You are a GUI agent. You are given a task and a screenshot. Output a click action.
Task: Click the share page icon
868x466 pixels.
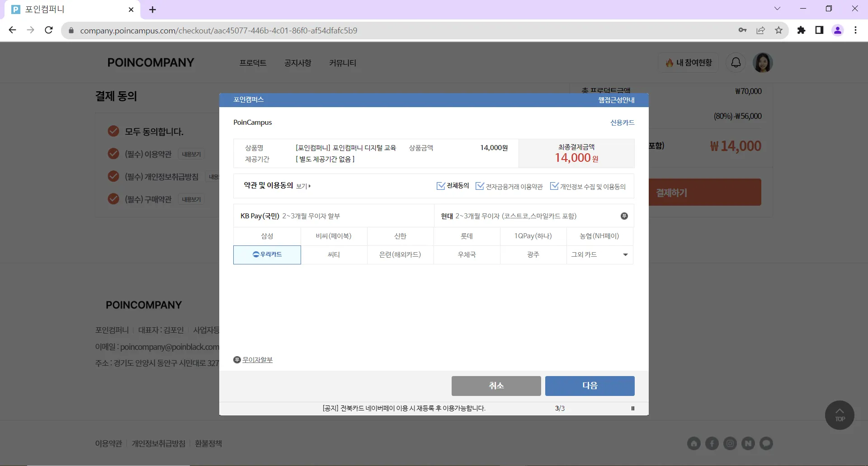coord(761,30)
